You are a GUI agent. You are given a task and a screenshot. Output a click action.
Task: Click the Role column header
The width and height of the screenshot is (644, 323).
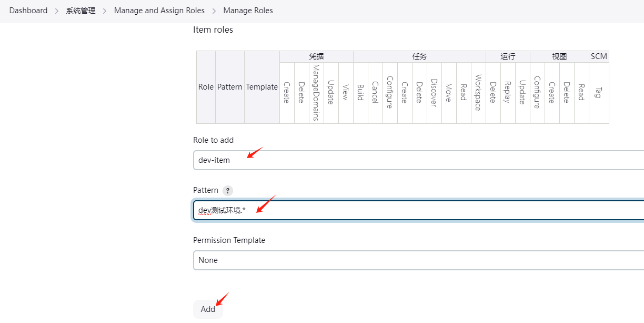(206, 87)
